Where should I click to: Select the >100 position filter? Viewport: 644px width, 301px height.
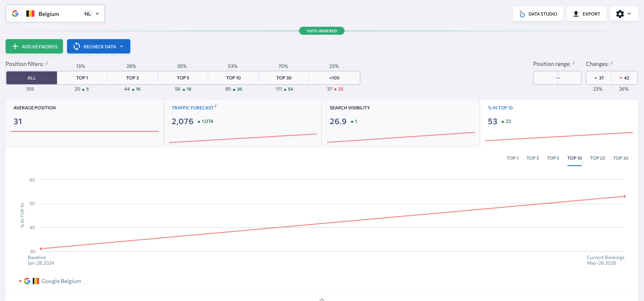pos(334,78)
